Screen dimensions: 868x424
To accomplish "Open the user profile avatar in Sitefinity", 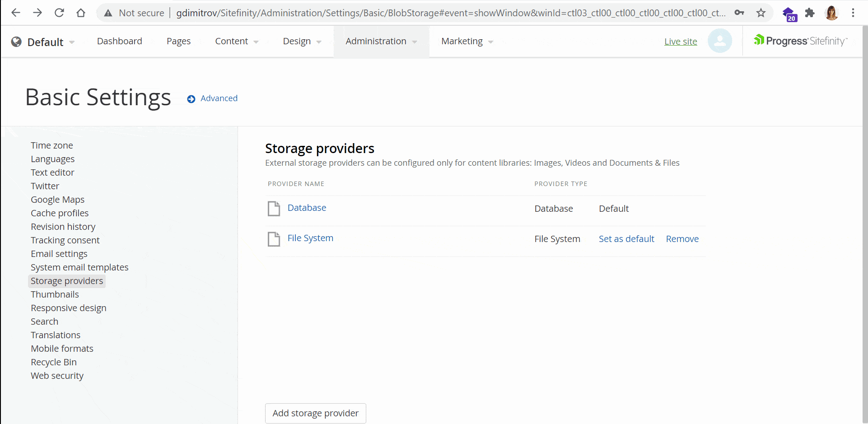I will click(x=719, y=41).
